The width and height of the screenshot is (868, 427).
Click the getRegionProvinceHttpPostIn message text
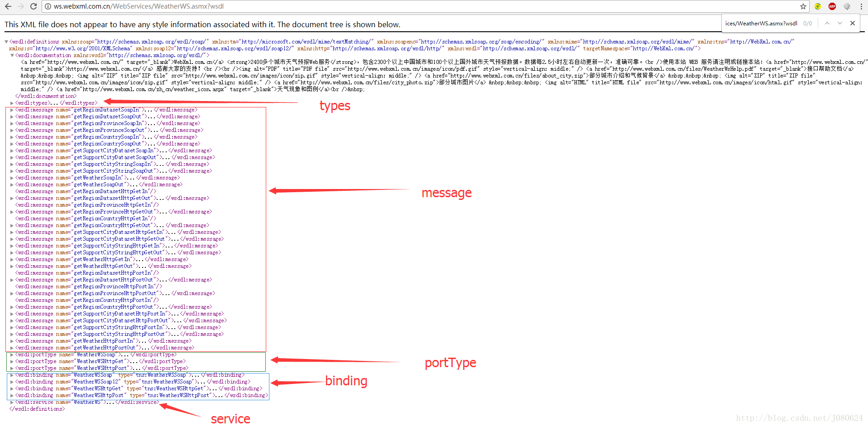(x=88, y=286)
